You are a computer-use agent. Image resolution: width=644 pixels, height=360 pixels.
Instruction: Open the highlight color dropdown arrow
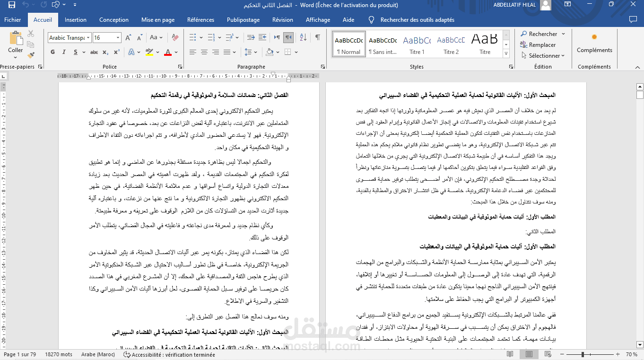click(157, 52)
